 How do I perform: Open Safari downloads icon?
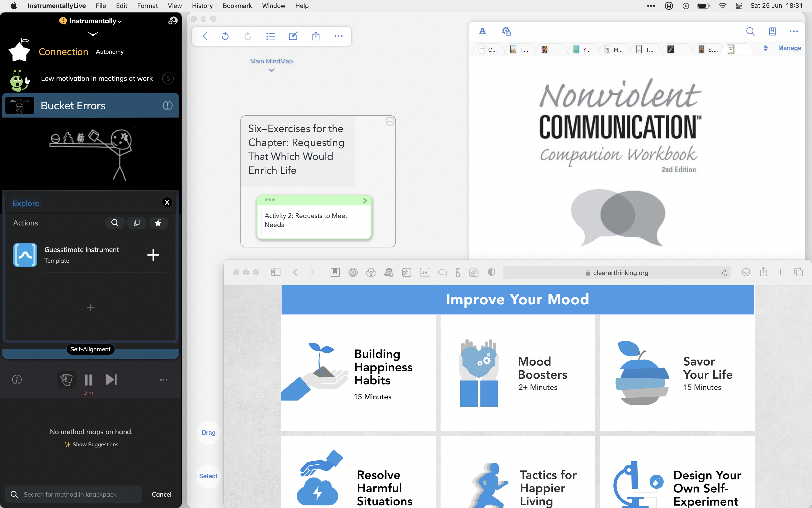pos(746,272)
